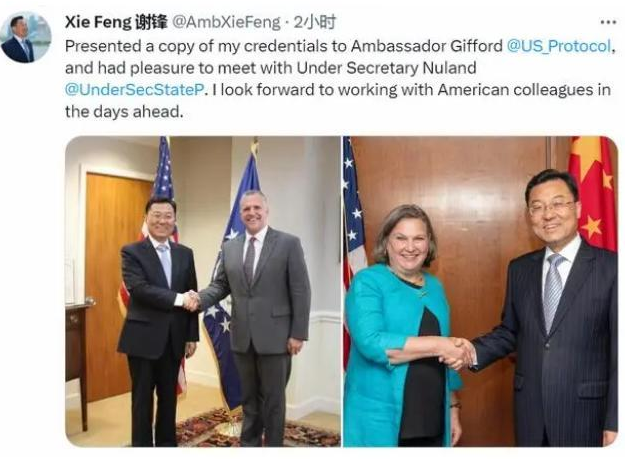Screen dimensions: 625x459
Task: Click the striped blue tie in right photo
Action: (x=553, y=292)
